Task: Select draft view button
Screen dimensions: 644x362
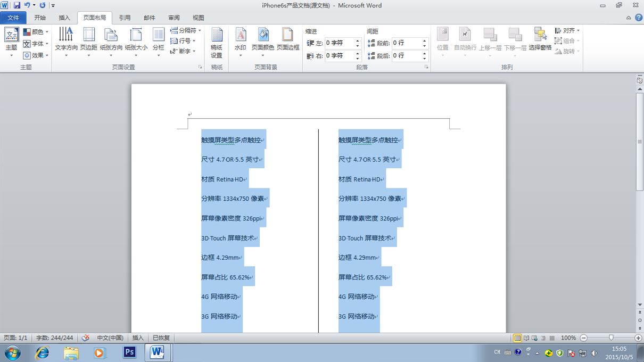Action: pyautogui.click(x=552, y=338)
